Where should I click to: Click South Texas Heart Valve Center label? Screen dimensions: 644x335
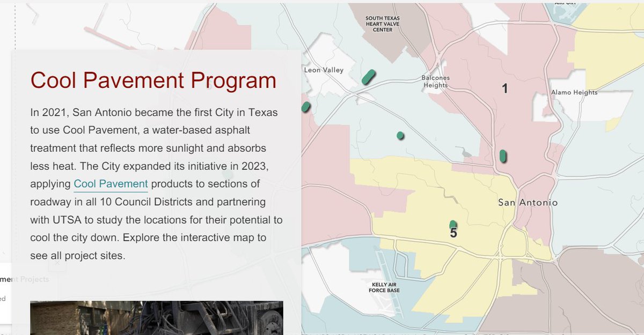point(383,24)
